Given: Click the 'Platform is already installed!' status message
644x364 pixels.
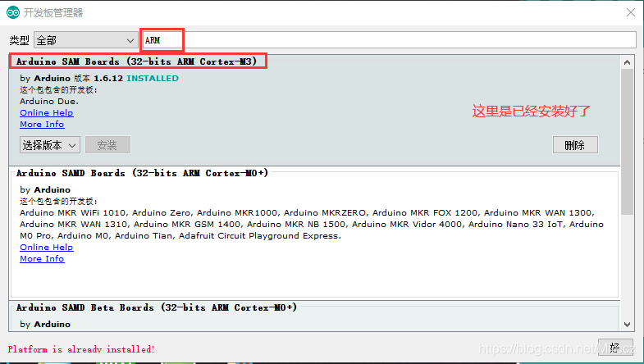Looking at the screenshot, I should pos(81,349).
